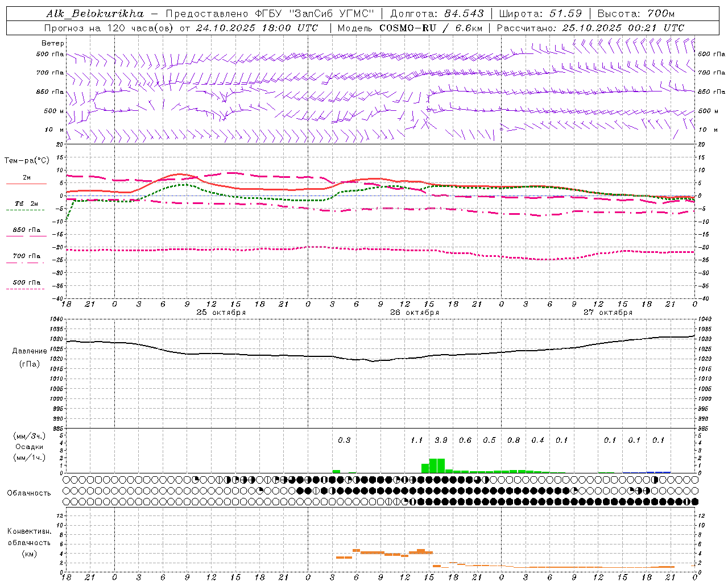Click the precipitation value 3.9
This screenshot has width=728, height=582.
(x=441, y=440)
